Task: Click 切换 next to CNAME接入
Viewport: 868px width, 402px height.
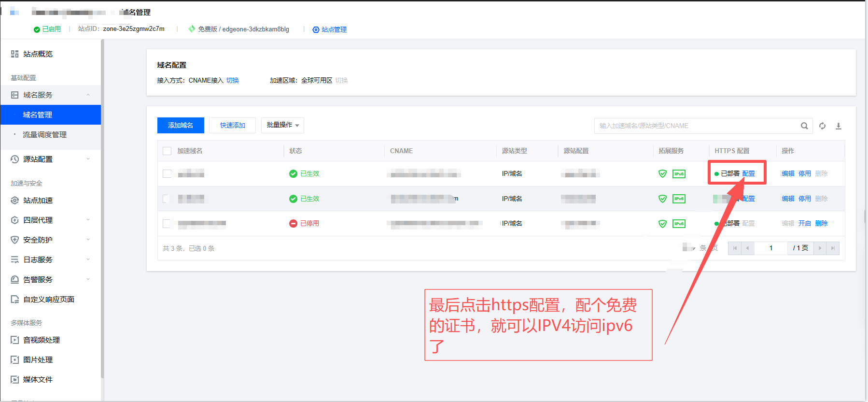Action: pos(233,80)
